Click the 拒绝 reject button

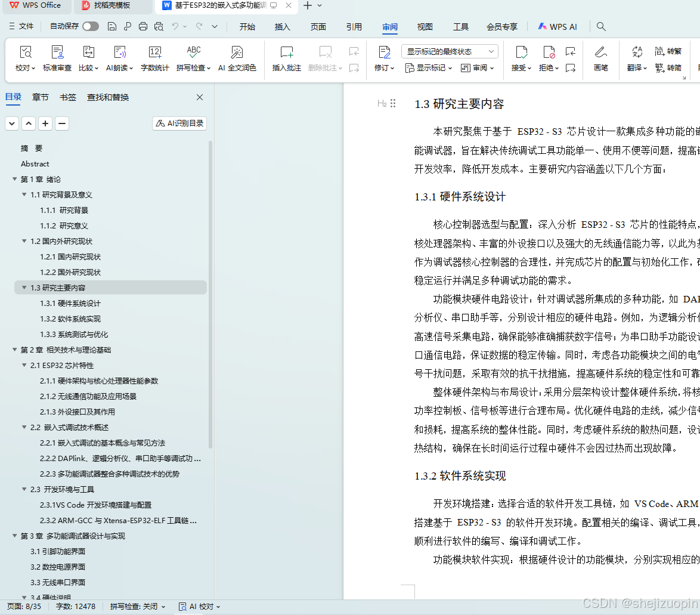[x=547, y=58]
